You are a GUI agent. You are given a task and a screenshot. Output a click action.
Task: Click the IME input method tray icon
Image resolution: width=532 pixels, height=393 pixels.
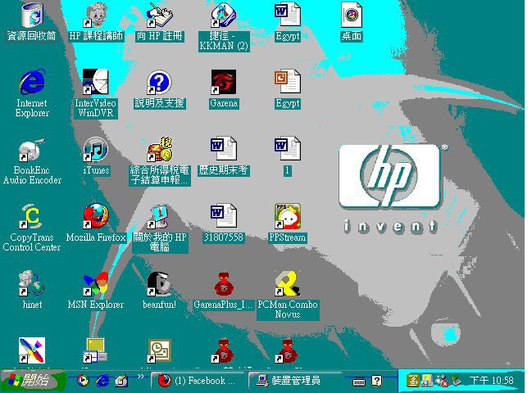click(412, 381)
